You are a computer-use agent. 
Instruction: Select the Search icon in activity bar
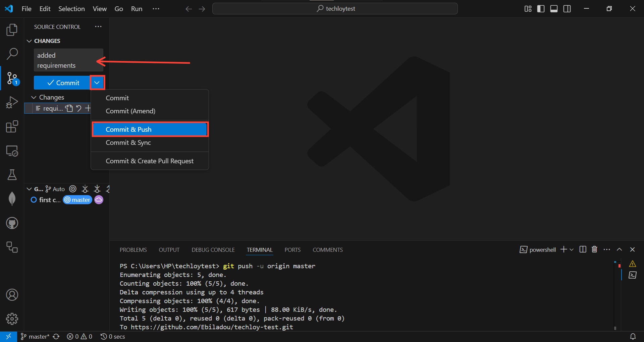(x=12, y=53)
